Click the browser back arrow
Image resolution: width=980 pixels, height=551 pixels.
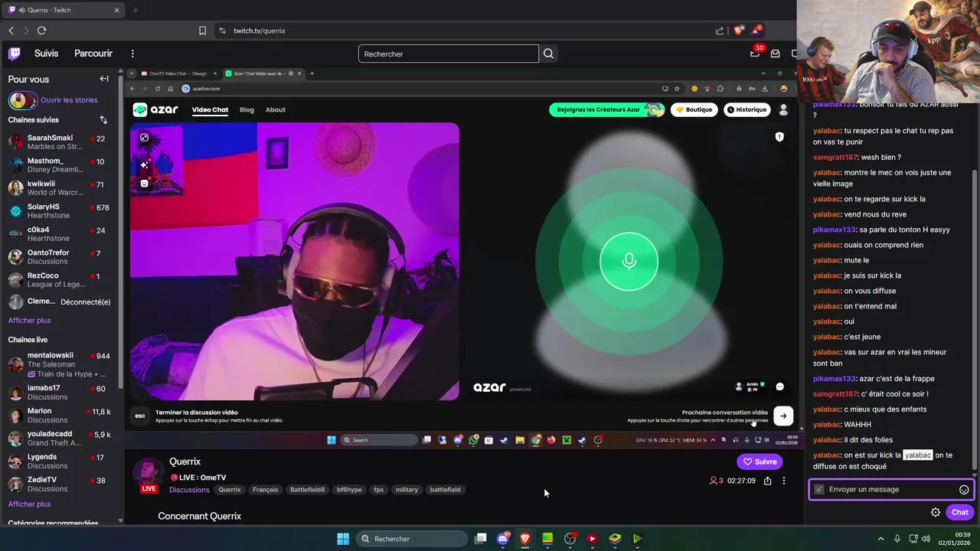pyautogui.click(x=11, y=31)
